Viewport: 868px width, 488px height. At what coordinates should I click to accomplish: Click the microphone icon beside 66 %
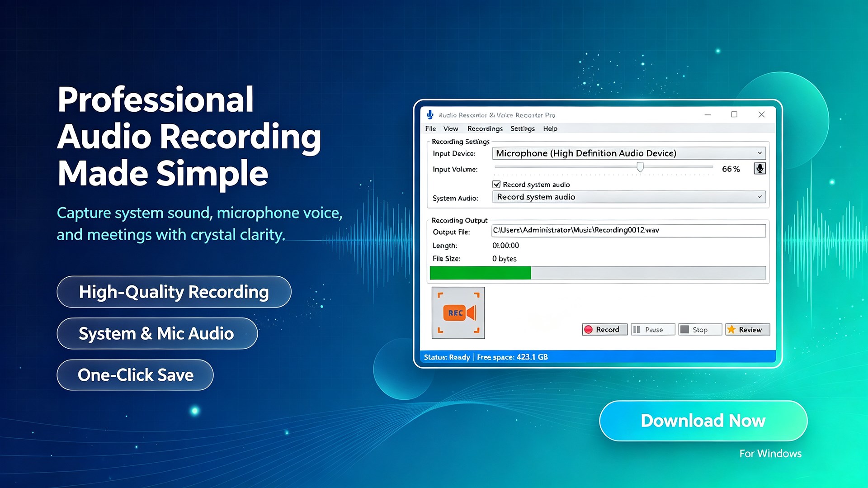click(759, 169)
